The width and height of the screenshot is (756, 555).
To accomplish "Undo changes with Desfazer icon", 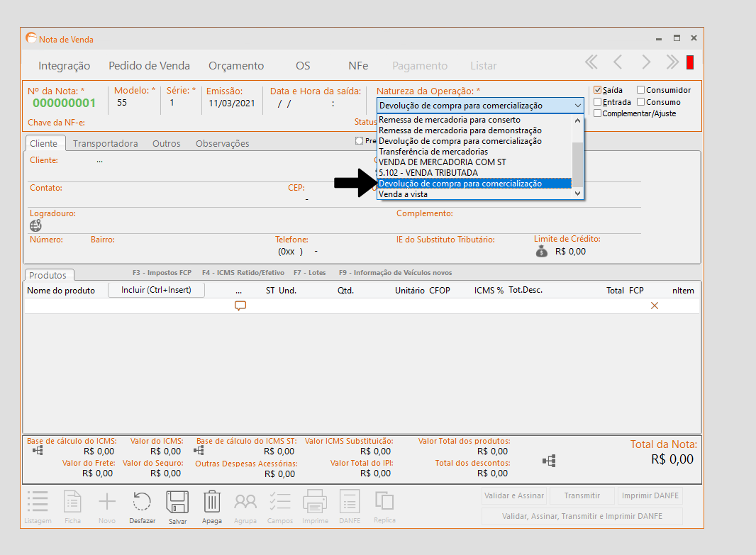I will [142, 502].
